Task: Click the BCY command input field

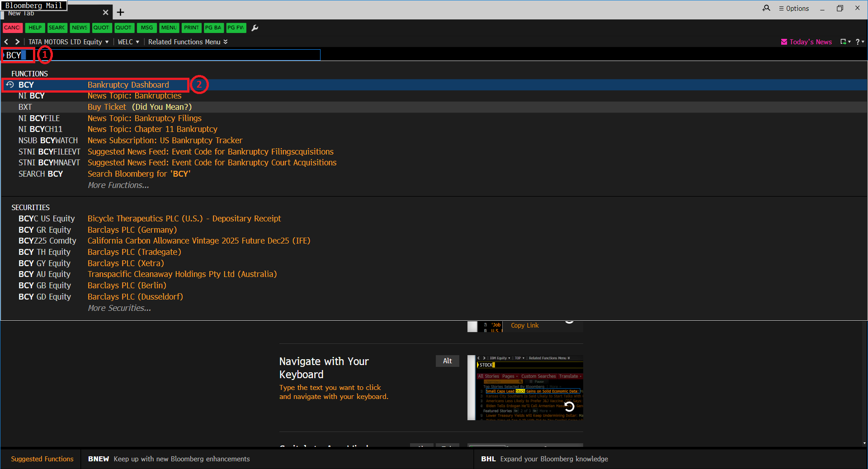Action: (x=161, y=55)
